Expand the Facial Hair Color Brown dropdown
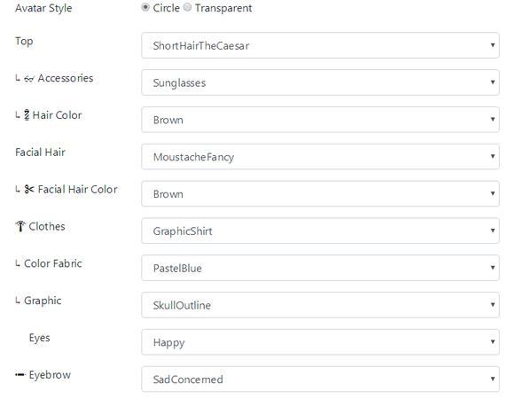Viewport: 532px width, 399px height. (x=320, y=193)
